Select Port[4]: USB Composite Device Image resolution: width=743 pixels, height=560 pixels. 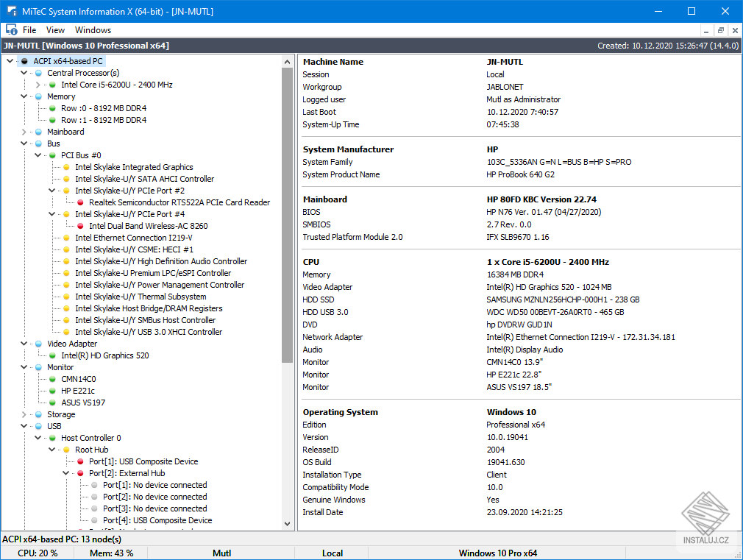tap(157, 520)
